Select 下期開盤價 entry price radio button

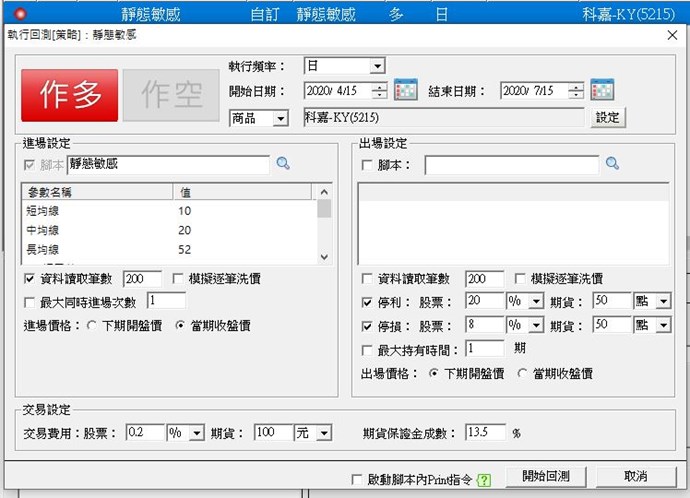pyautogui.click(x=93, y=325)
